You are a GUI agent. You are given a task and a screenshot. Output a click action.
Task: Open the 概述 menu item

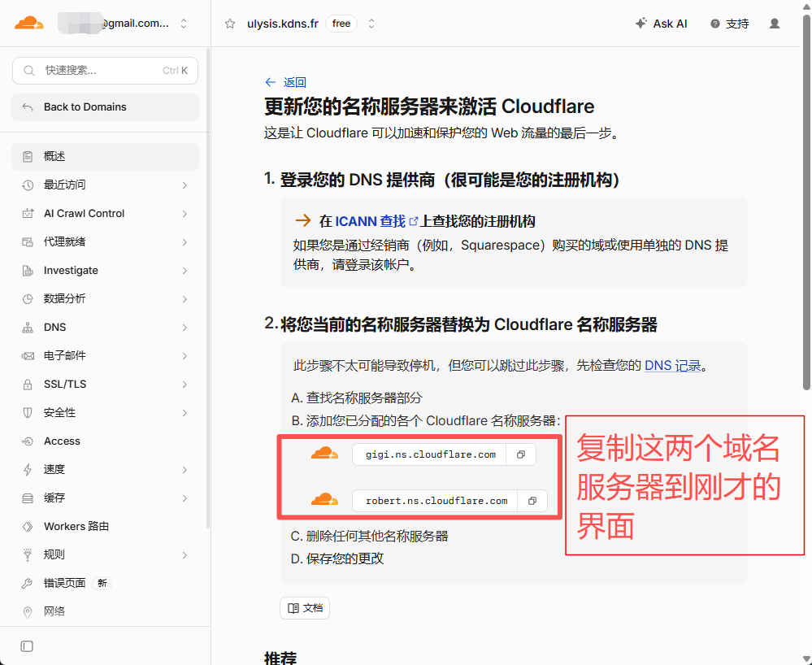coord(105,156)
